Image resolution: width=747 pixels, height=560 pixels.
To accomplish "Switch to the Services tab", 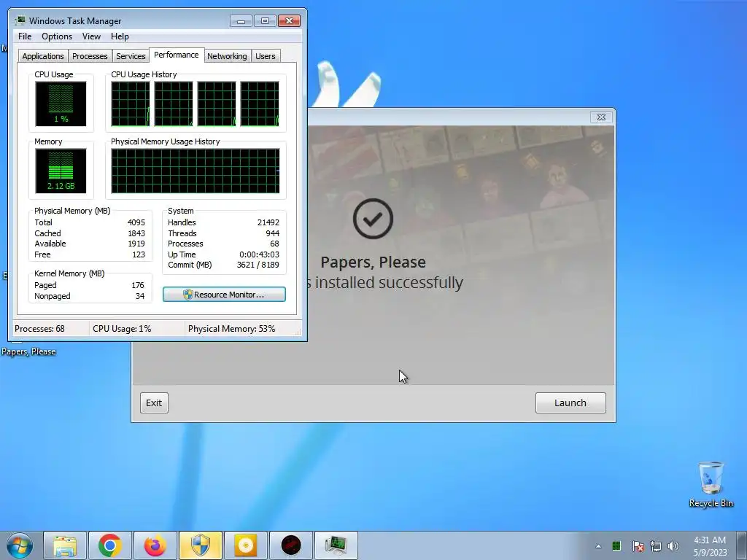I will [x=131, y=56].
